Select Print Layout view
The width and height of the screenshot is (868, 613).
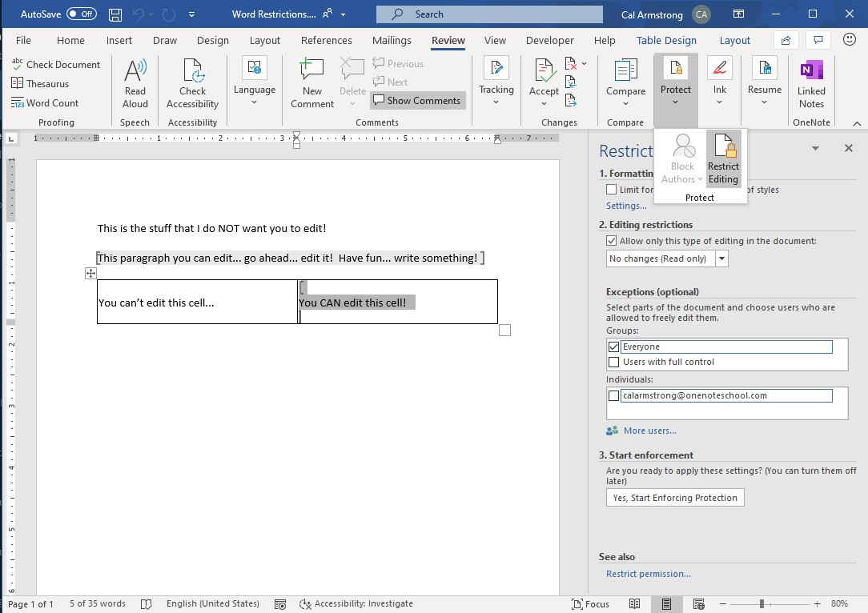coord(666,604)
